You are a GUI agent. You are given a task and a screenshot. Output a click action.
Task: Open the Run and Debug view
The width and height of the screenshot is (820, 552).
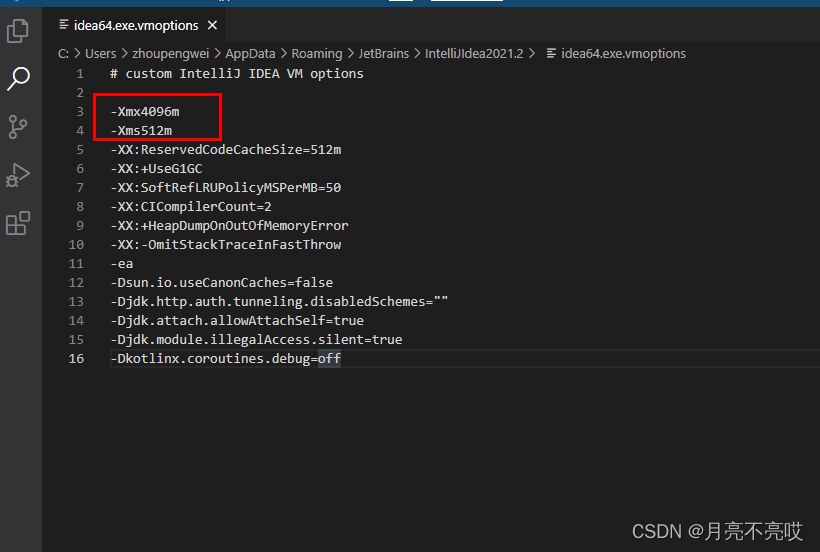pyautogui.click(x=18, y=175)
